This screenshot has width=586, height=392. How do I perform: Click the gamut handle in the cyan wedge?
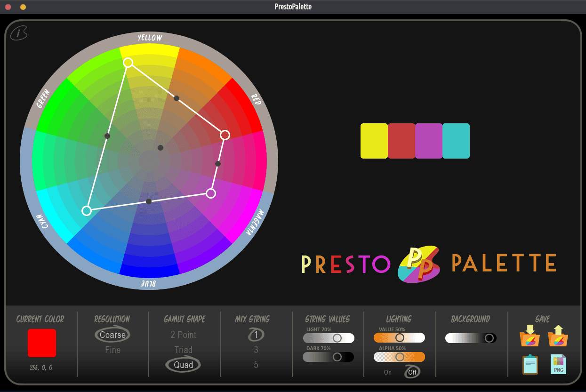(87, 210)
